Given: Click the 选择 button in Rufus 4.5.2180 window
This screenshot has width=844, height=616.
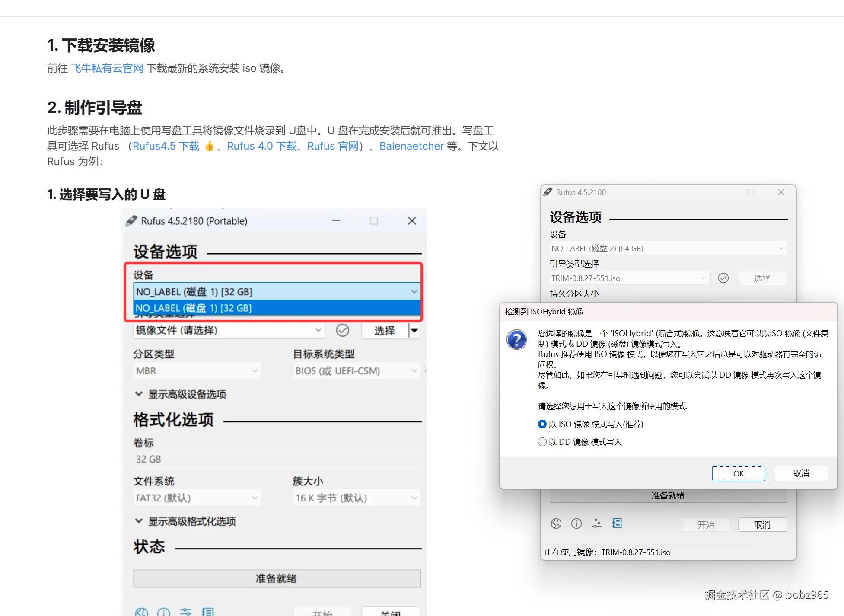Looking at the screenshot, I should 762,278.
